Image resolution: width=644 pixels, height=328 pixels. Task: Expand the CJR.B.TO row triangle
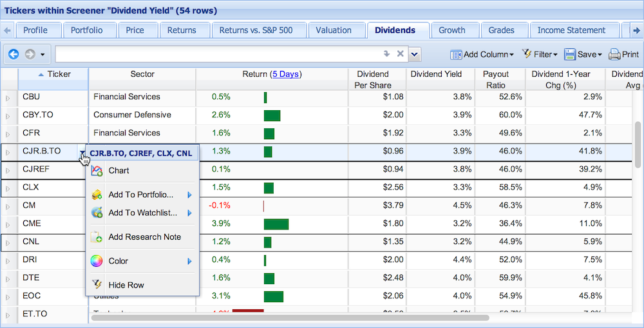click(7, 153)
